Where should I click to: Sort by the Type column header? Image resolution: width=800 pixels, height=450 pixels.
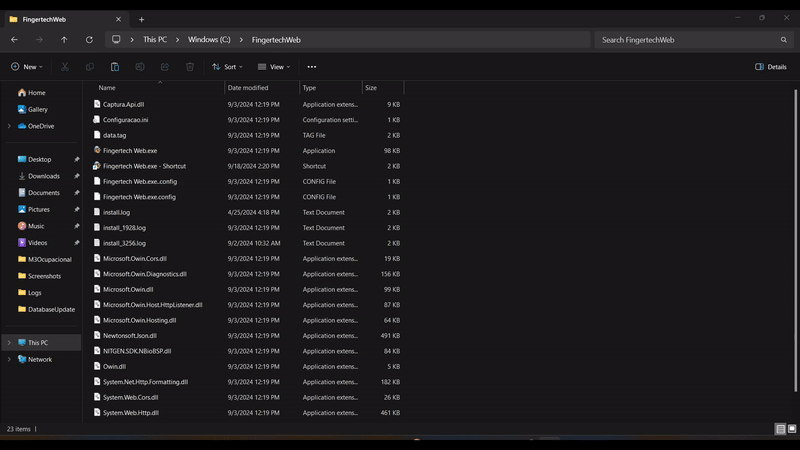(331, 88)
